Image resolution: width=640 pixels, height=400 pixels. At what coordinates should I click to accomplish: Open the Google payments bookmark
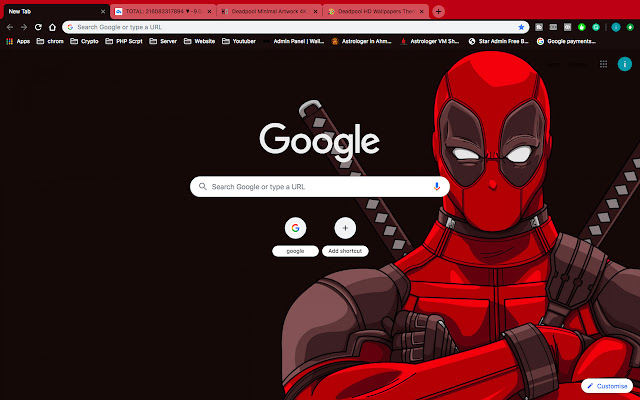coord(567,41)
